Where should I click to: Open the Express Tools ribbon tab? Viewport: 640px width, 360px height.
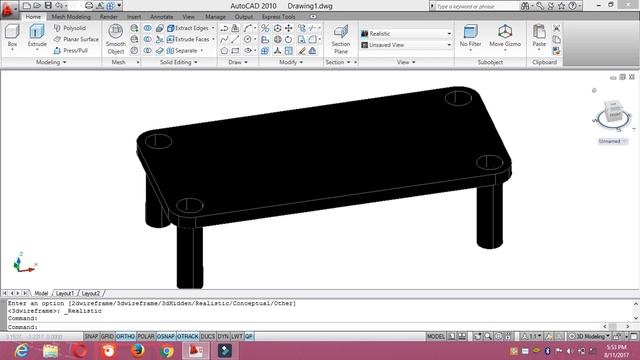[x=278, y=17]
